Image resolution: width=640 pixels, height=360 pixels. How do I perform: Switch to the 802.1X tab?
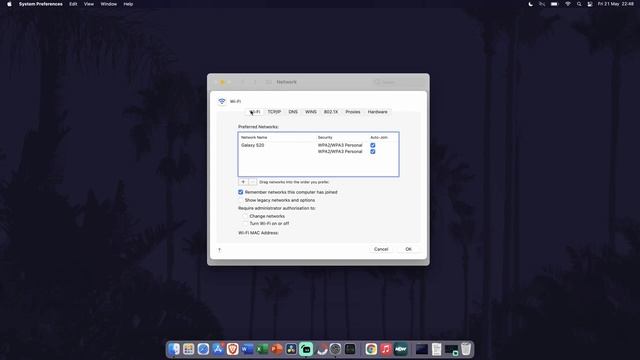click(x=331, y=112)
